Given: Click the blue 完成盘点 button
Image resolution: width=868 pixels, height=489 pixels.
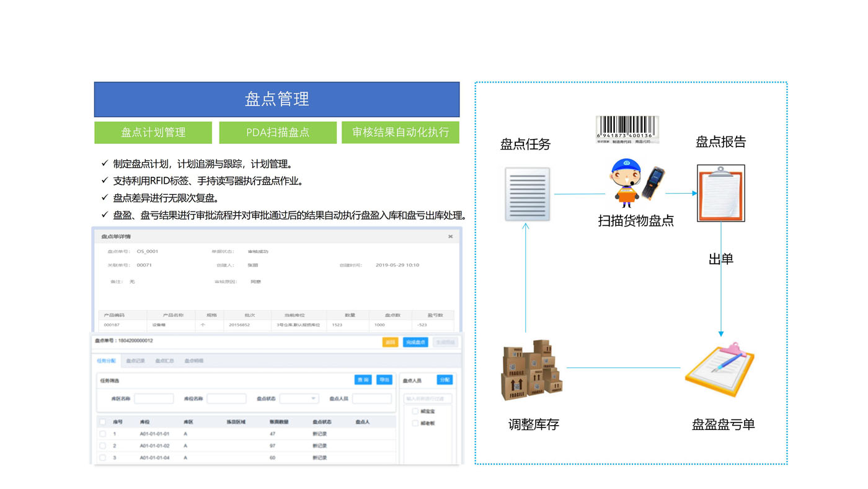Looking at the screenshot, I should click(415, 342).
